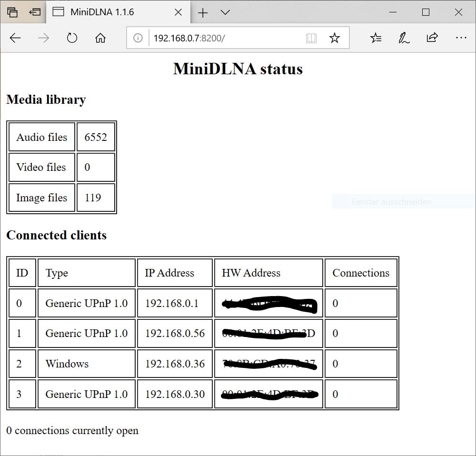476x456 pixels.
Task: Close the browser window
Action: tap(458, 12)
